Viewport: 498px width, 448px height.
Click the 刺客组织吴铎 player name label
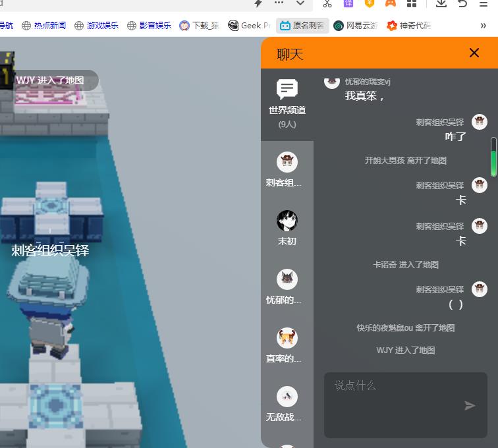50,250
